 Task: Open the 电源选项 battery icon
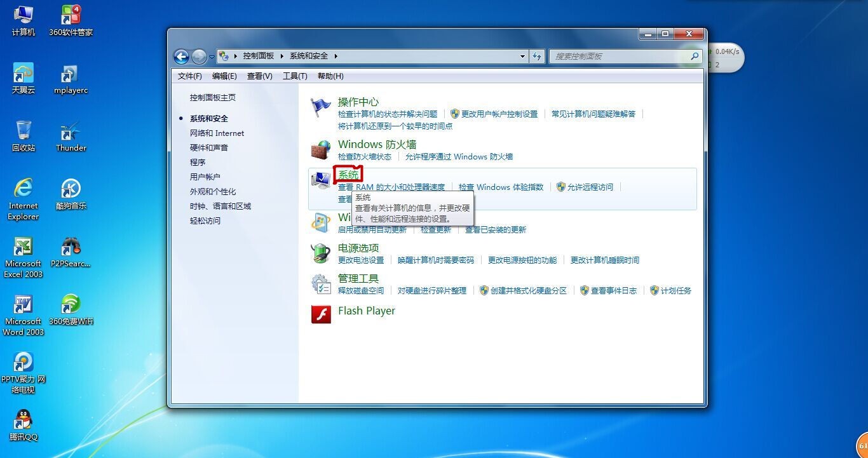pos(321,253)
